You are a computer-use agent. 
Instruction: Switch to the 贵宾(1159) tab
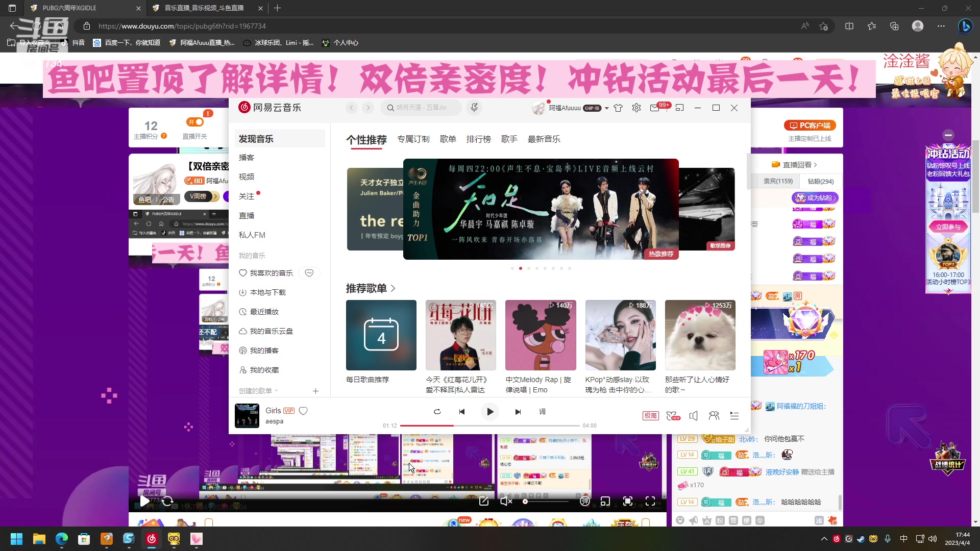coord(778,181)
